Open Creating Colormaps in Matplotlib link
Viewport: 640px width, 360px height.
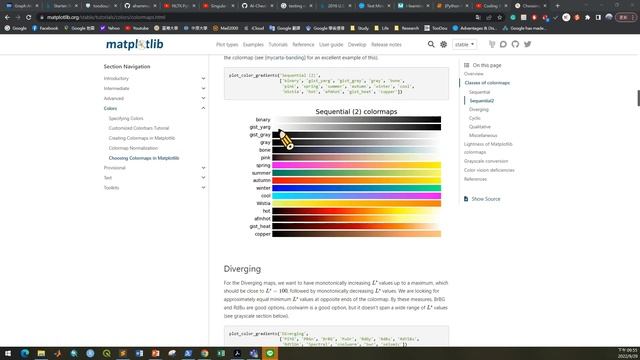point(142,138)
